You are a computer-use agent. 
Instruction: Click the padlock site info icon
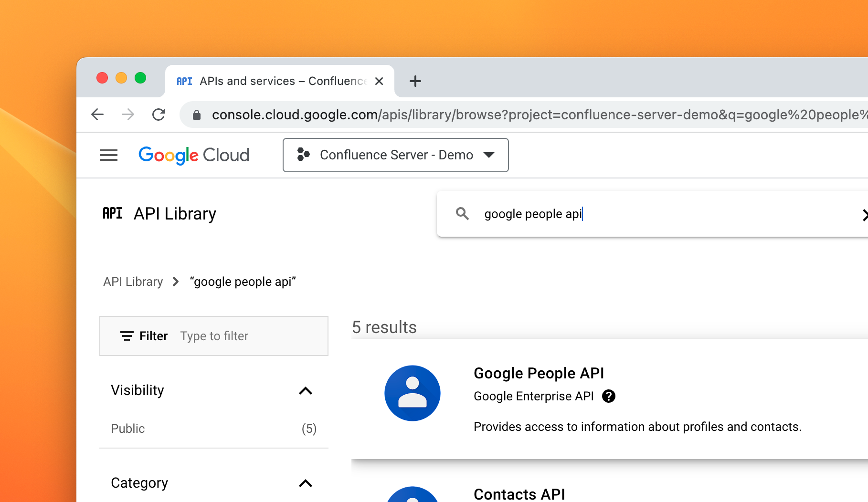pos(196,115)
